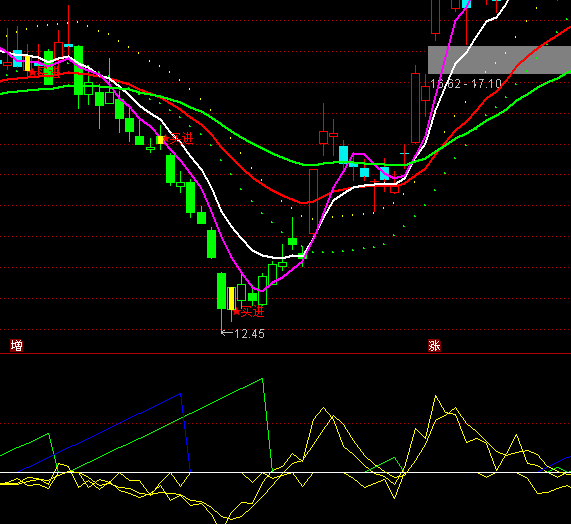Screen dimensions: 571x524
Task: Select the yellow candlestick near the bottom low
Action: click(x=231, y=299)
